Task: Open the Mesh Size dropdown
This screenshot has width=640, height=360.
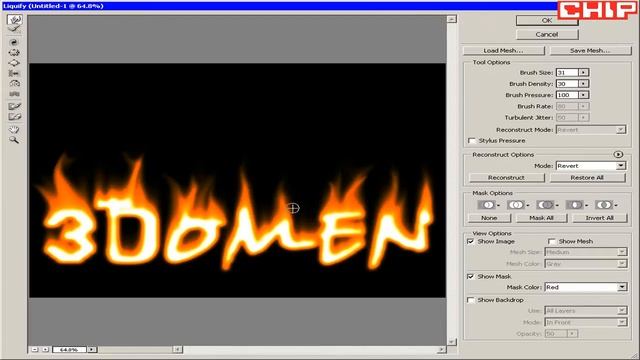Action: click(586, 252)
